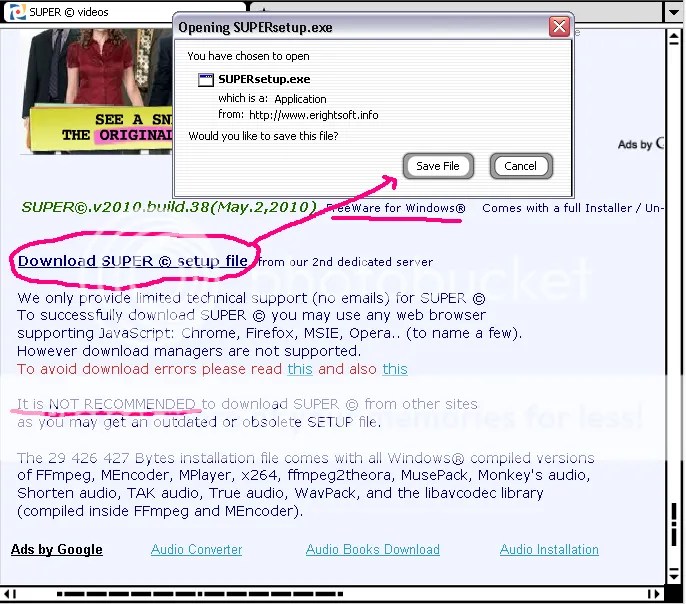The width and height of the screenshot is (686, 604).
Task: Open Audio Installation ad link
Action: (x=549, y=549)
